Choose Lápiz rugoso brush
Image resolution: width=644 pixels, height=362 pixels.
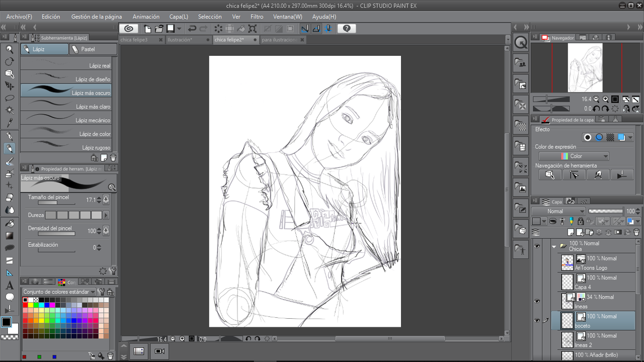[x=66, y=145]
